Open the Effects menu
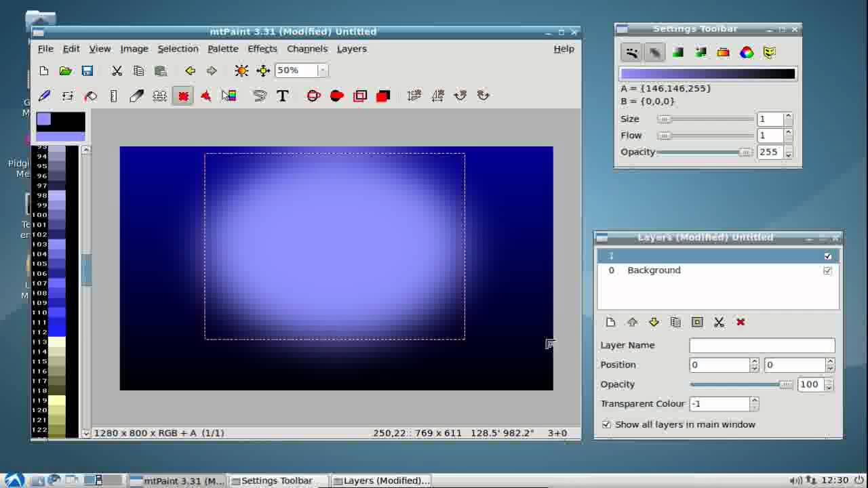Viewport: 868px width, 488px height. (262, 49)
